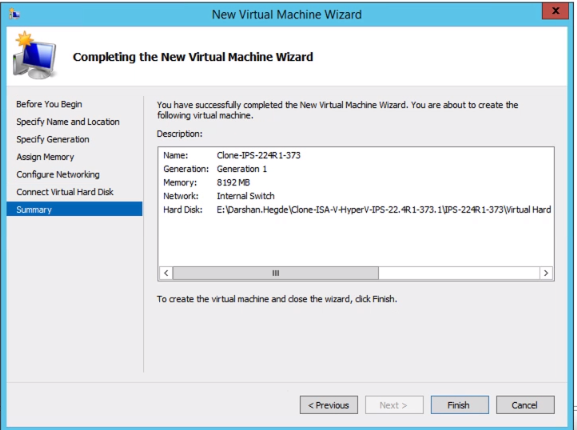
Task: Click the empty scrollbar track right of thumb
Action: (x=459, y=273)
